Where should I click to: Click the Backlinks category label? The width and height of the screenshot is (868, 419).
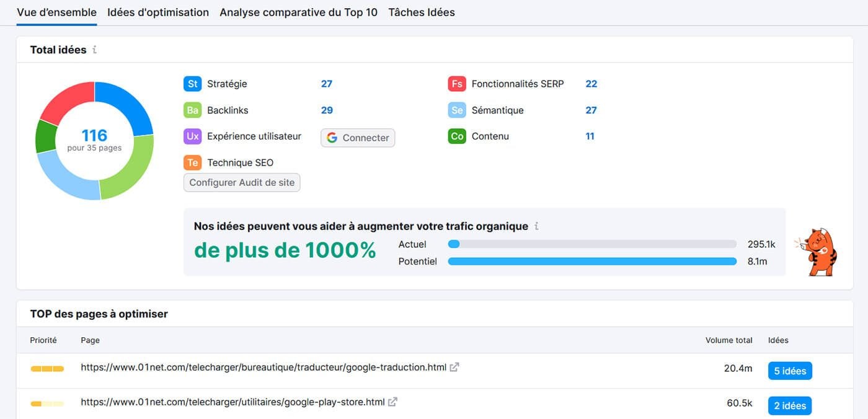click(228, 110)
